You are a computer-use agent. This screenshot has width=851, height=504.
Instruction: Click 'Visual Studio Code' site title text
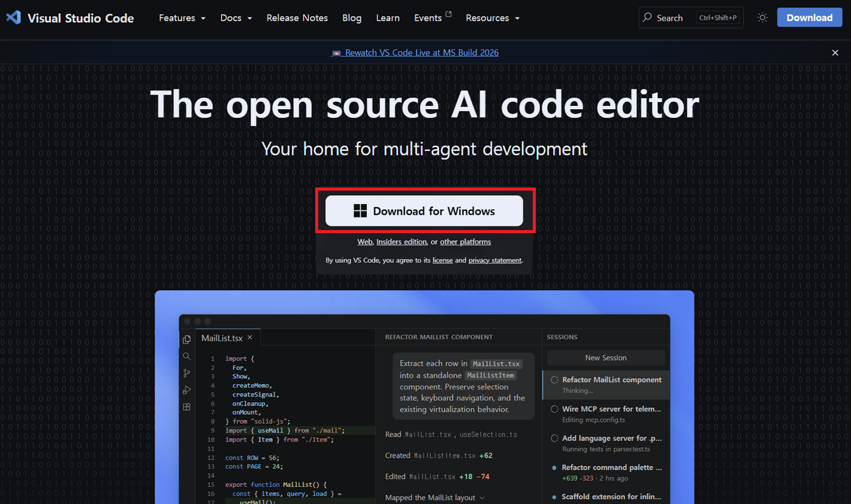click(80, 18)
